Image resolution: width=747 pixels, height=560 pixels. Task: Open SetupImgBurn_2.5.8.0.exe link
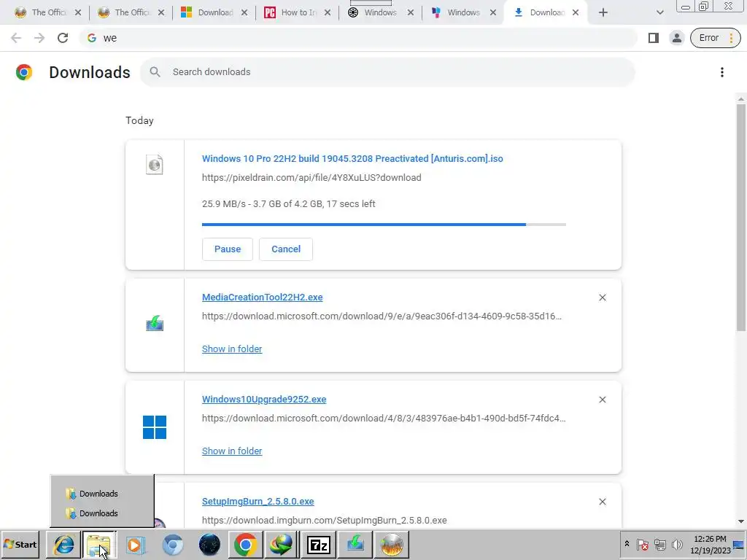[x=258, y=502]
